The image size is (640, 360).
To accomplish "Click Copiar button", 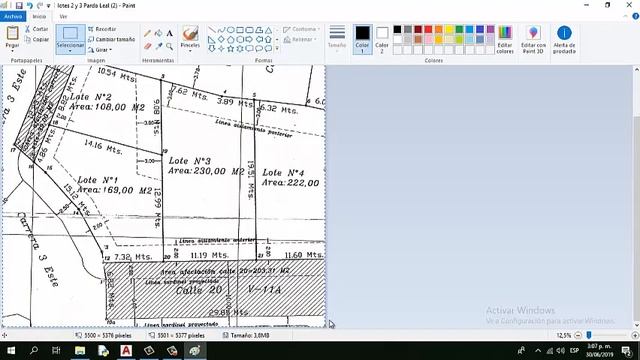I will (x=36, y=40).
